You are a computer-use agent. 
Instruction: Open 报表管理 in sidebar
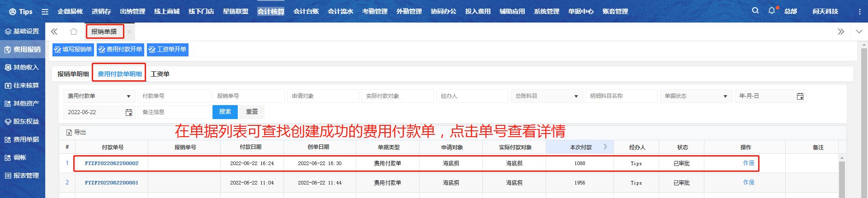(23, 176)
